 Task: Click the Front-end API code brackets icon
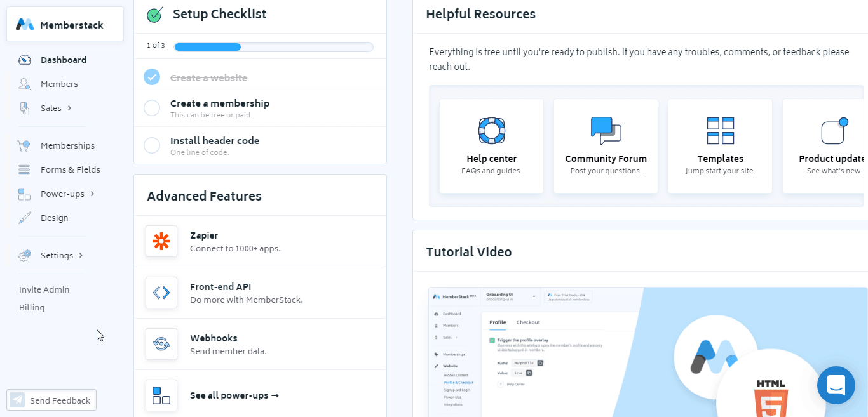click(x=161, y=293)
